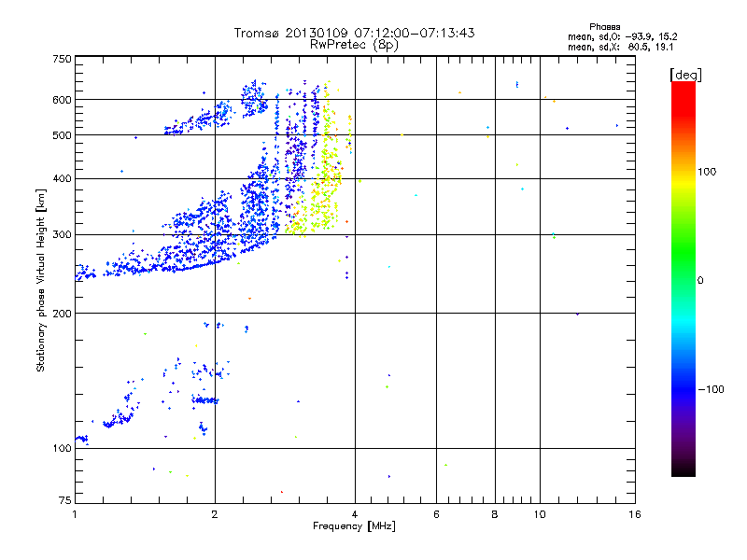Screen dimensions: 747x560
Task: Click the 'Stationary phase Virtual Height [km]' axis label
Action: (x=41, y=281)
